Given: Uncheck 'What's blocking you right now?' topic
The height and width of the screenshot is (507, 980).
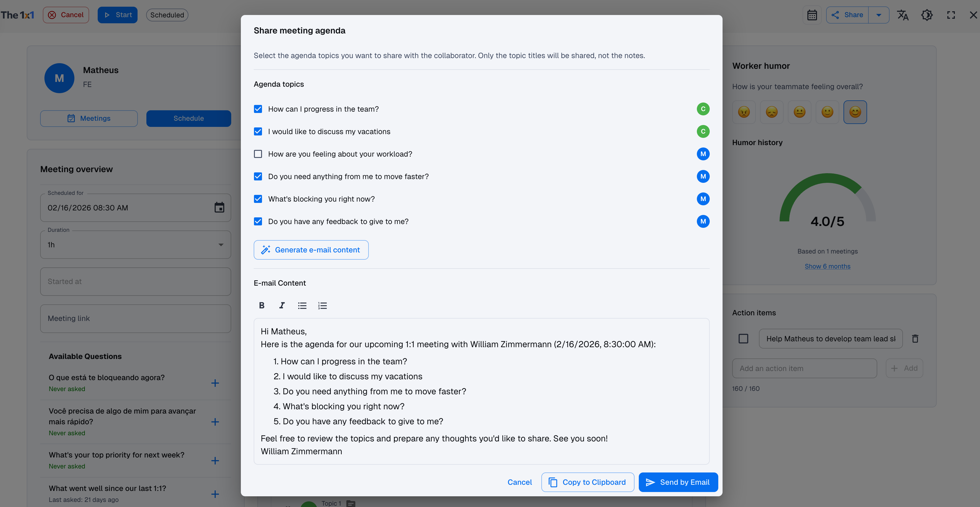Looking at the screenshot, I should tap(258, 199).
